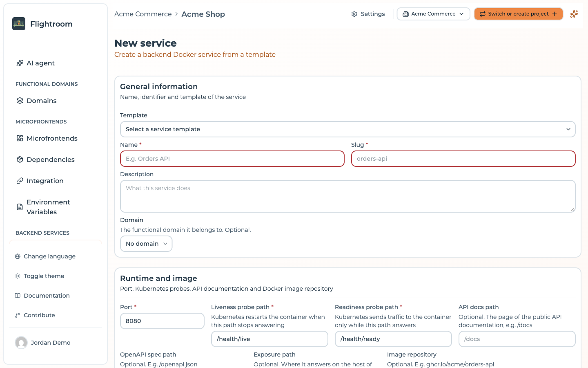
Task: Click the Readiness probe path field
Action: coord(393,339)
